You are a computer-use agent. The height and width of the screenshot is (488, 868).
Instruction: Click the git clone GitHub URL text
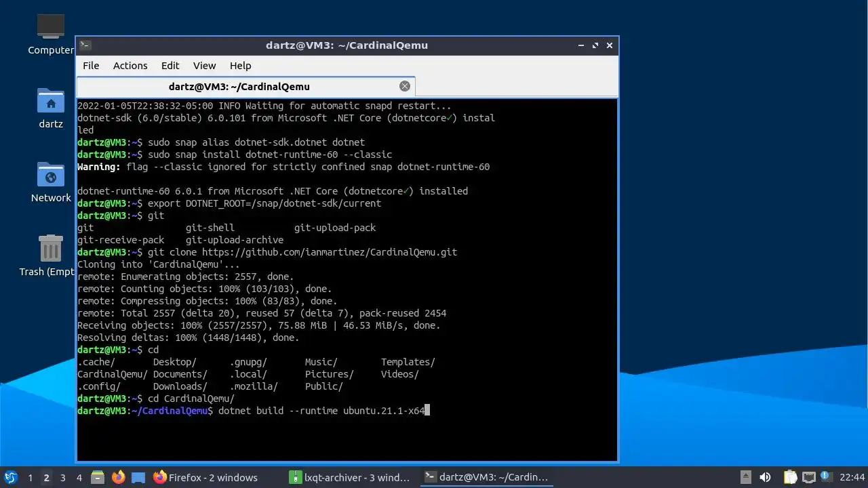pyautogui.click(x=330, y=252)
